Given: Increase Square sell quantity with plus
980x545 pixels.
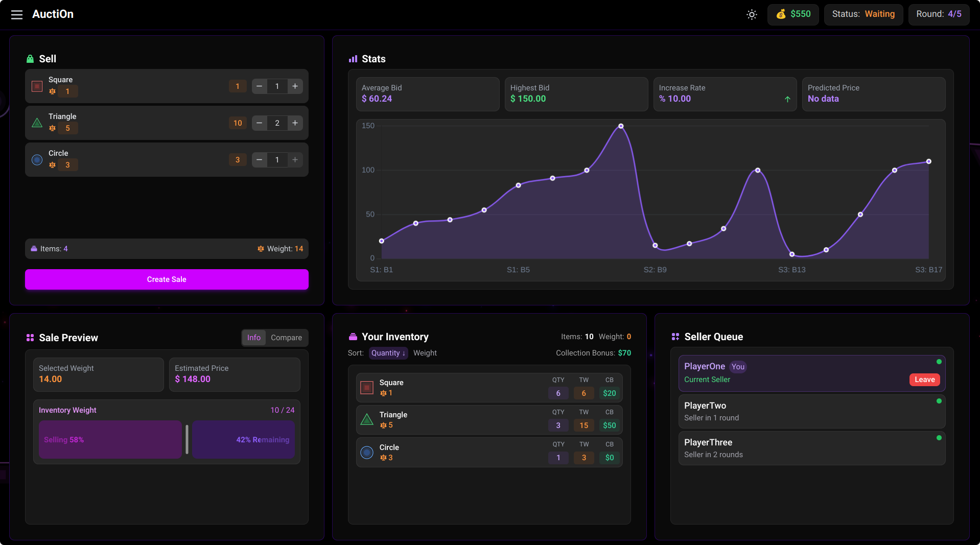Looking at the screenshot, I should 295,86.
